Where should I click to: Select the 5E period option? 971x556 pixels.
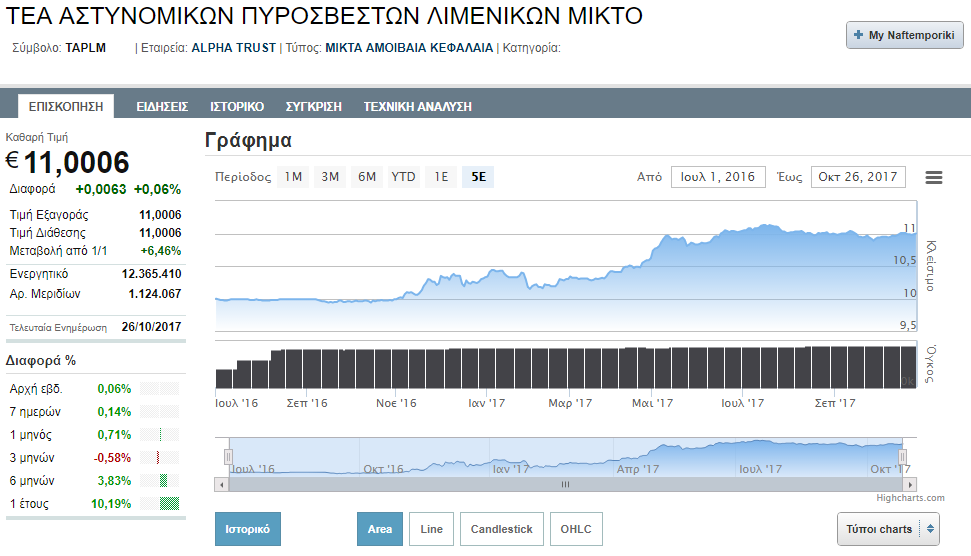click(x=478, y=177)
